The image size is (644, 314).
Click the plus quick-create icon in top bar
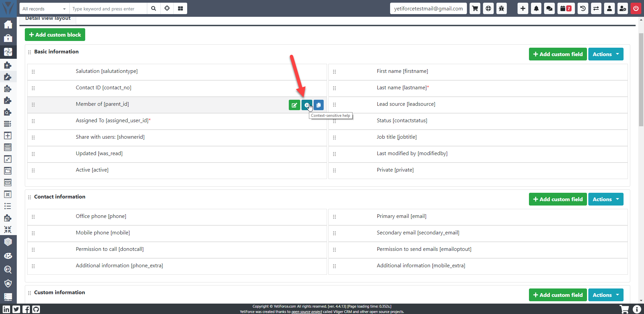523,8
